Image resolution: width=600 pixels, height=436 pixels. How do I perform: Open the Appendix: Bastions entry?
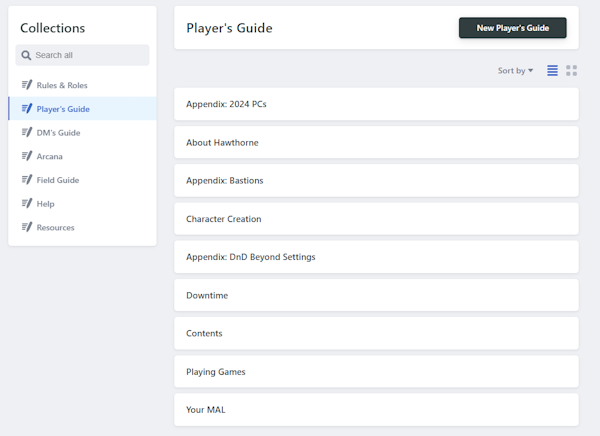tap(376, 181)
